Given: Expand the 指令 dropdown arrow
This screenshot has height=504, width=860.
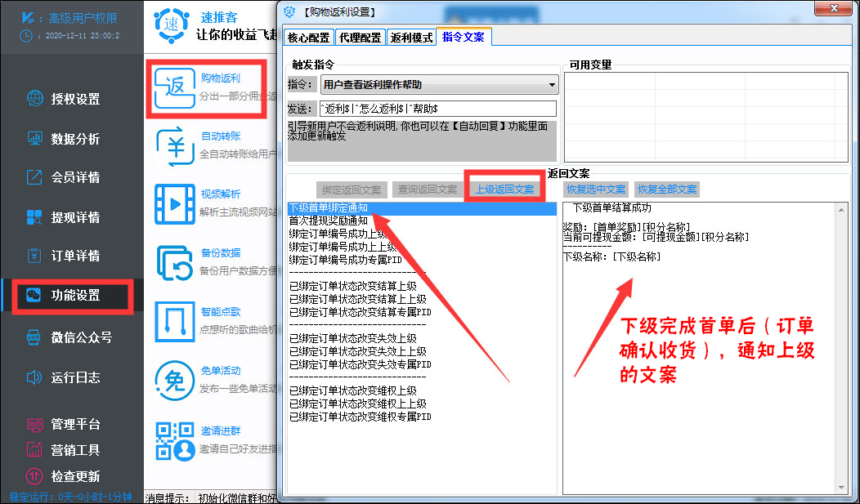Looking at the screenshot, I should click(552, 85).
